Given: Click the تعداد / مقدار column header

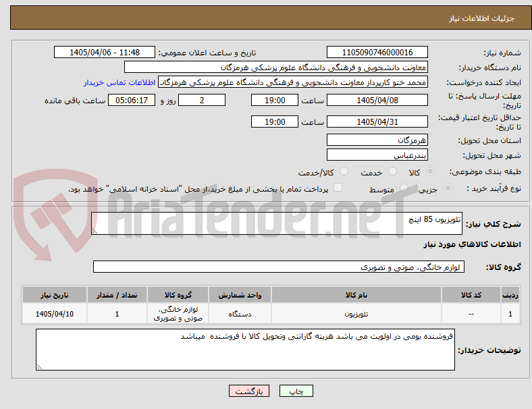Looking at the screenshot, I should tap(117, 295).
